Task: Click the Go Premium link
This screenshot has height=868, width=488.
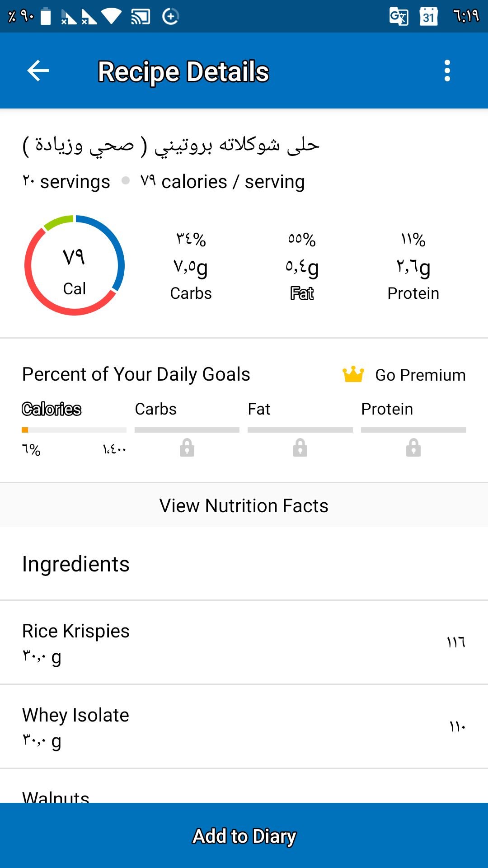Action: coord(420,375)
